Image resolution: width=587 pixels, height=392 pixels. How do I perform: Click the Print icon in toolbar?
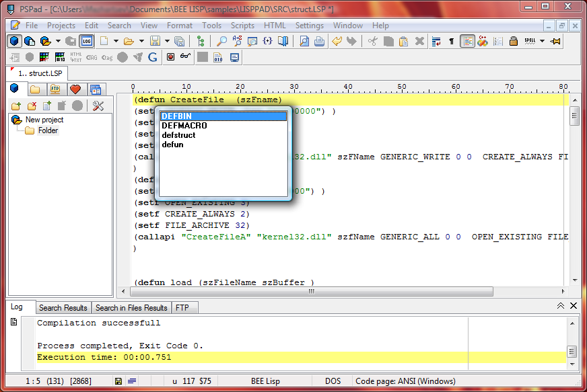(x=319, y=41)
